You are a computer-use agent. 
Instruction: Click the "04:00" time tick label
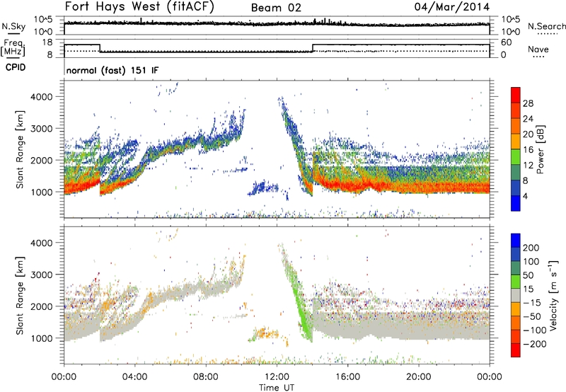pyautogui.click(x=134, y=377)
